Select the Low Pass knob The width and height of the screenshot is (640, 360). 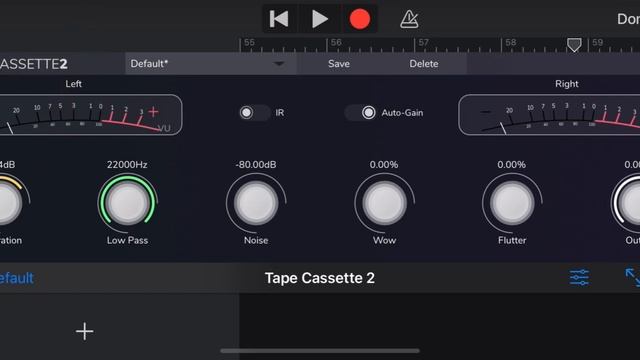[128, 203]
